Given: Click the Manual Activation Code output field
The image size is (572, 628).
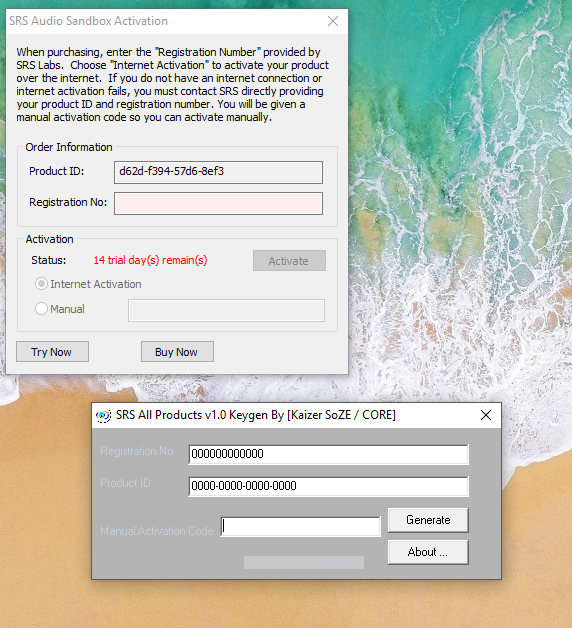Looking at the screenshot, I should 300,527.
